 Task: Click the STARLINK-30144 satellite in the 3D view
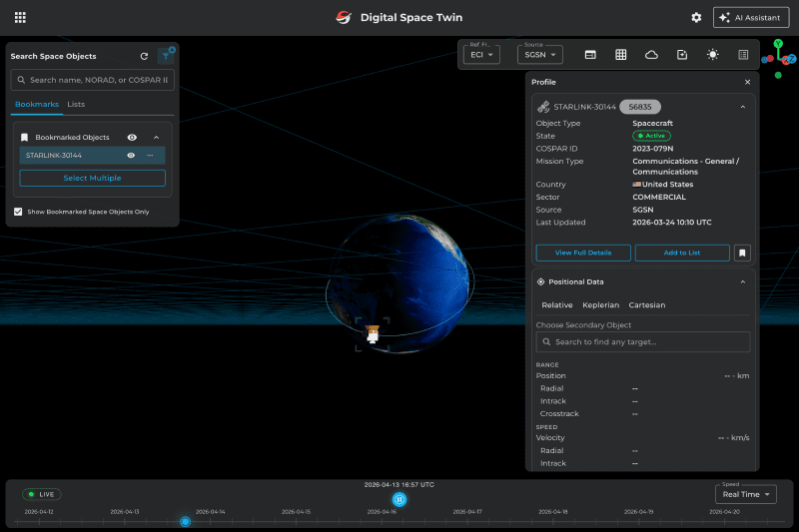point(373,334)
